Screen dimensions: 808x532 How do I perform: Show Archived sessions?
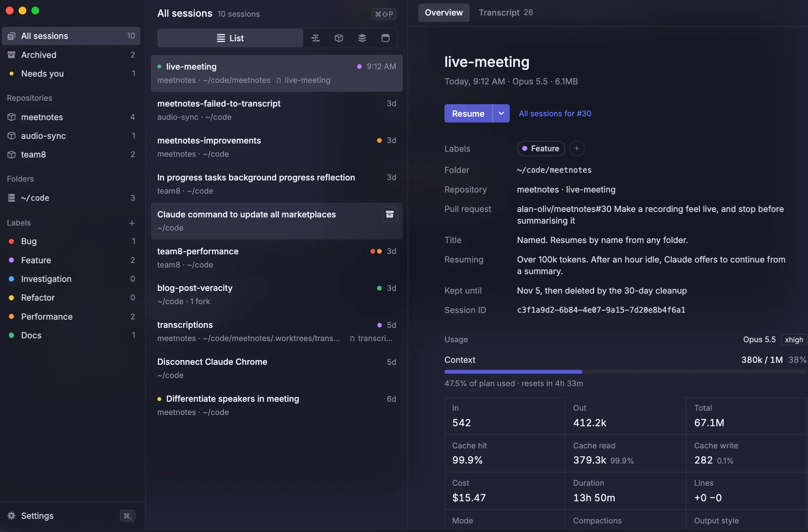tap(71, 55)
